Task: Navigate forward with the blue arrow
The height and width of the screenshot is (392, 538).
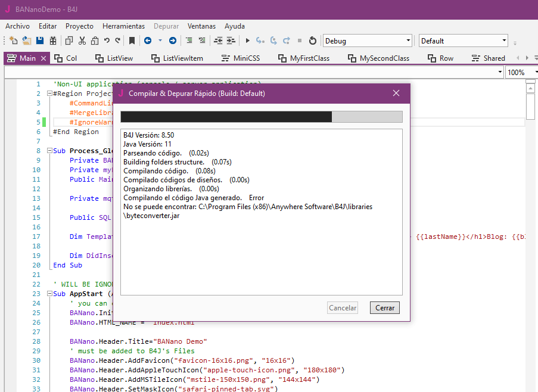Action: [172, 41]
